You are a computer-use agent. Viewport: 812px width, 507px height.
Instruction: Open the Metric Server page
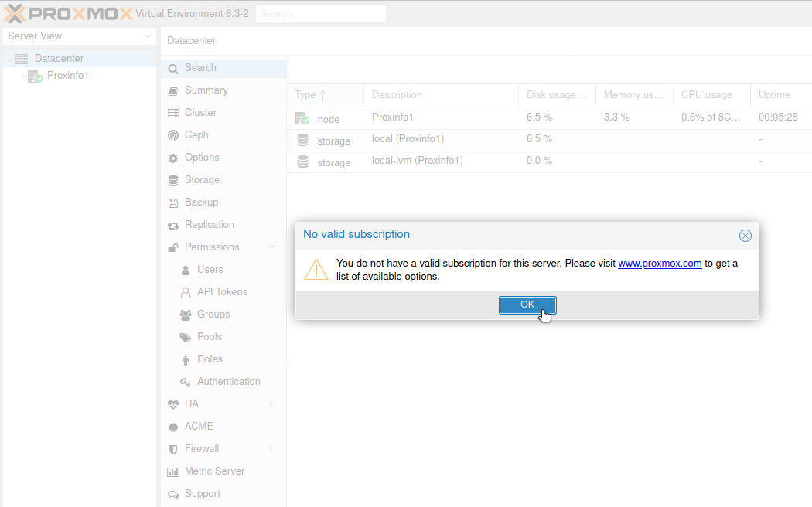(x=214, y=471)
